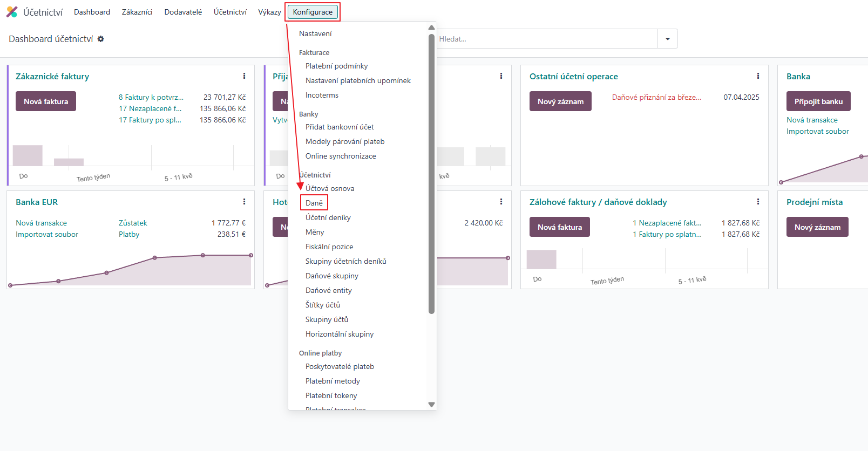This screenshot has width=868, height=451.
Task: Open kebab menu on Zálohové faktury card
Action: tap(758, 202)
